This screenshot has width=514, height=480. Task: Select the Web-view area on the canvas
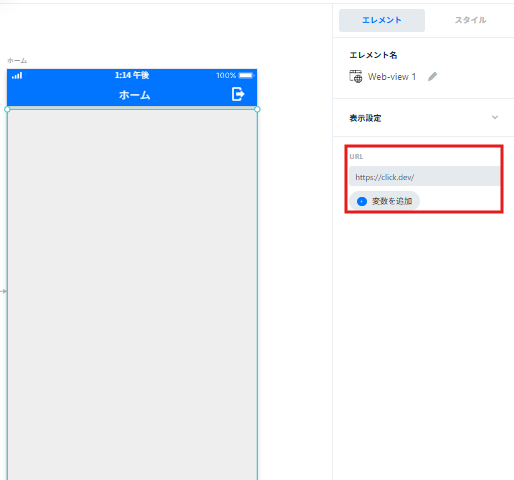pos(132,293)
